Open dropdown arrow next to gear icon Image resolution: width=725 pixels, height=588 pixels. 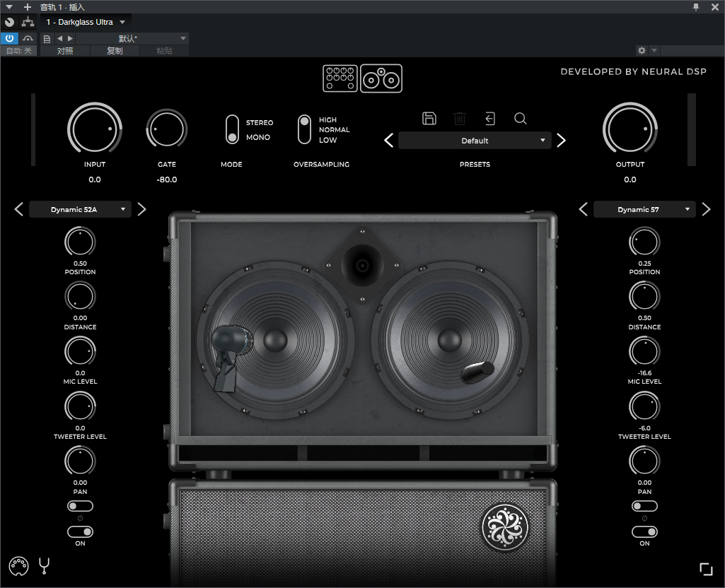[654, 50]
